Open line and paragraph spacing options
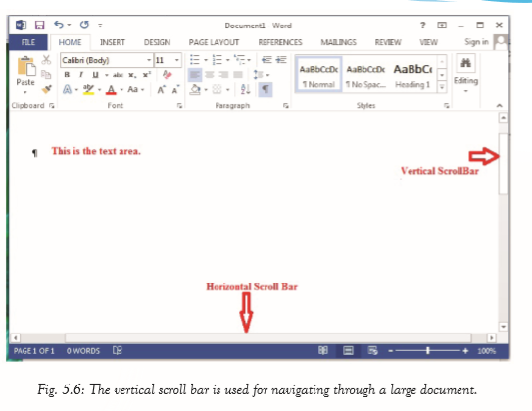This screenshot has width=532, height=411. tap(259, 75)
